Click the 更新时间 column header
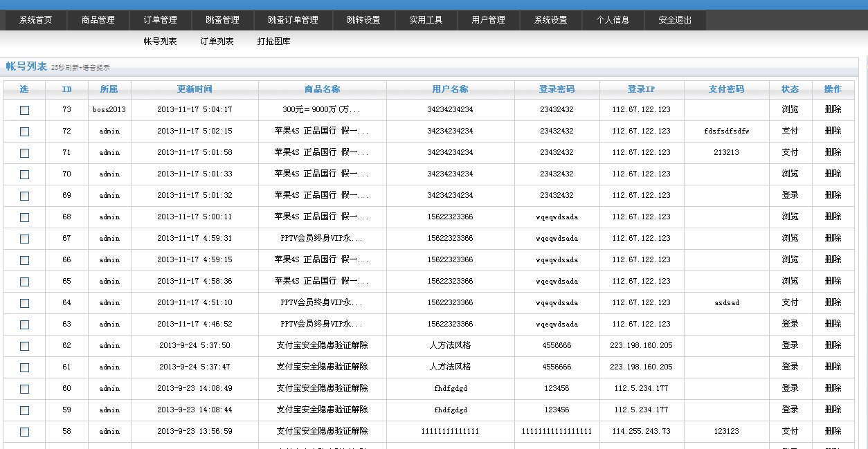 point(195,89)
